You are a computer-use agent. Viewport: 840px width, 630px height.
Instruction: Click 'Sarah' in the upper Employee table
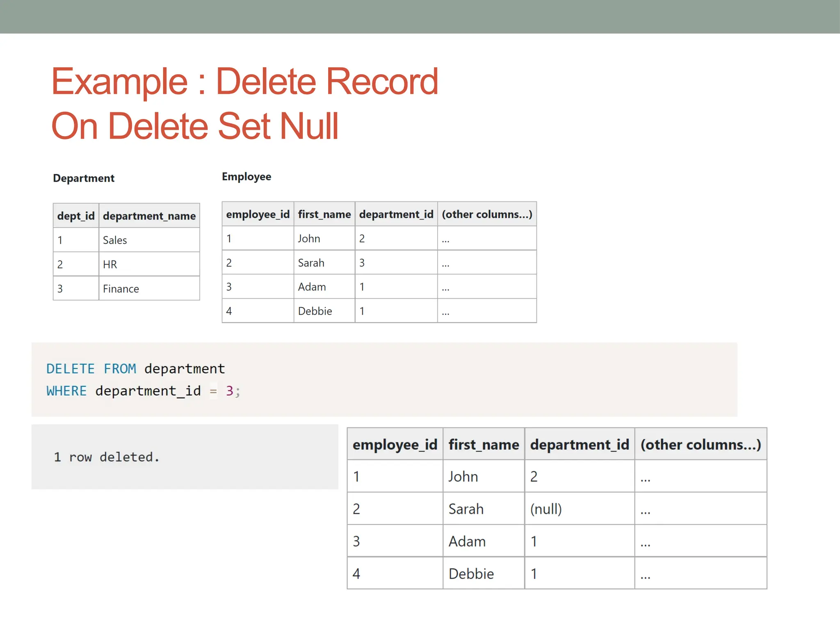pyautogui.click(x=324, y=262)
